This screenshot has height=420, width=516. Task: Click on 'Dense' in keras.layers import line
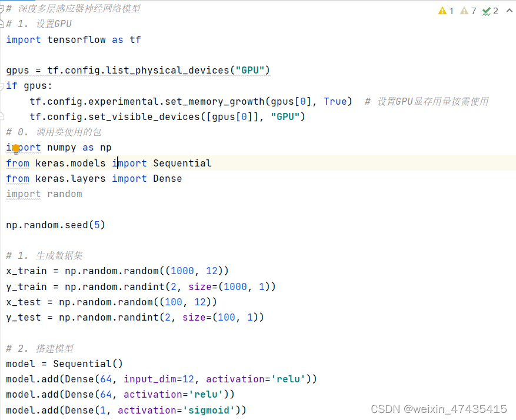click(x=167, y=179)
